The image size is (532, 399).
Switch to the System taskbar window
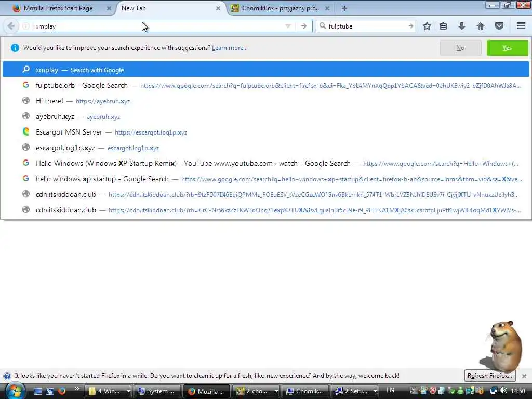(x=157, y=391)
